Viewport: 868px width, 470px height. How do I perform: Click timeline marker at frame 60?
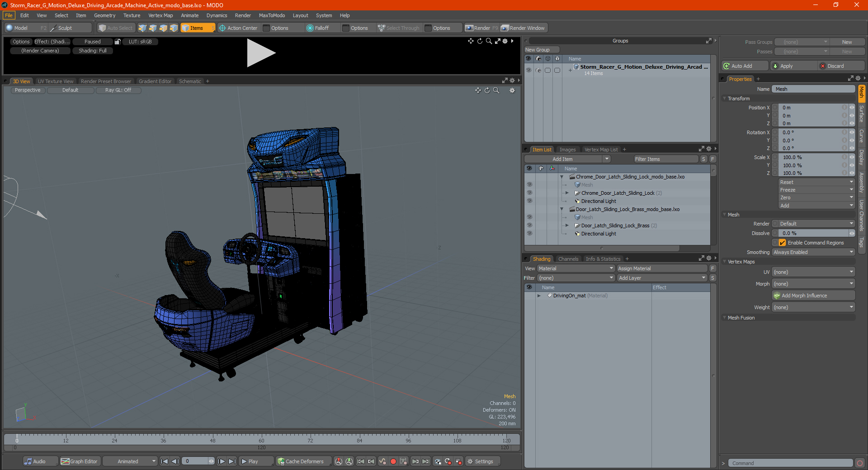pyautogui.click(x=261, y=440)
